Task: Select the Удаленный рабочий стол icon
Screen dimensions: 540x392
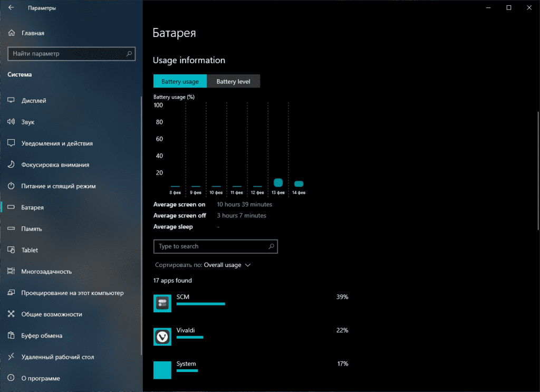Action: 11,357
